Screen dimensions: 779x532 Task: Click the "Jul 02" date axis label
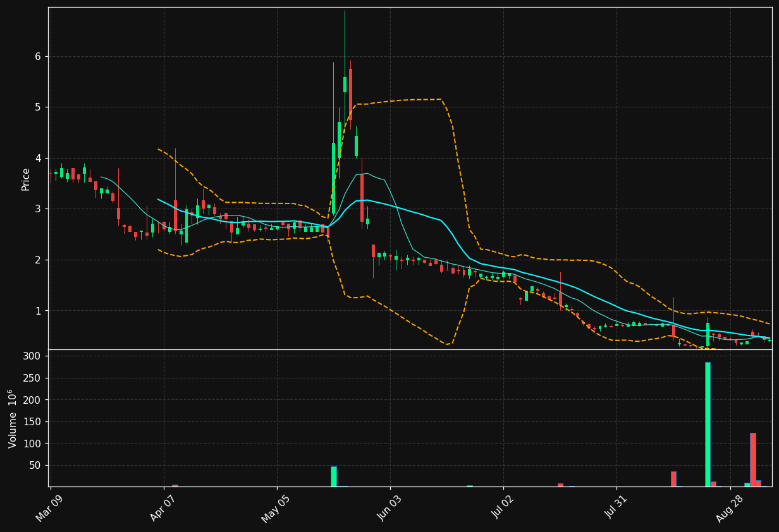503,508
